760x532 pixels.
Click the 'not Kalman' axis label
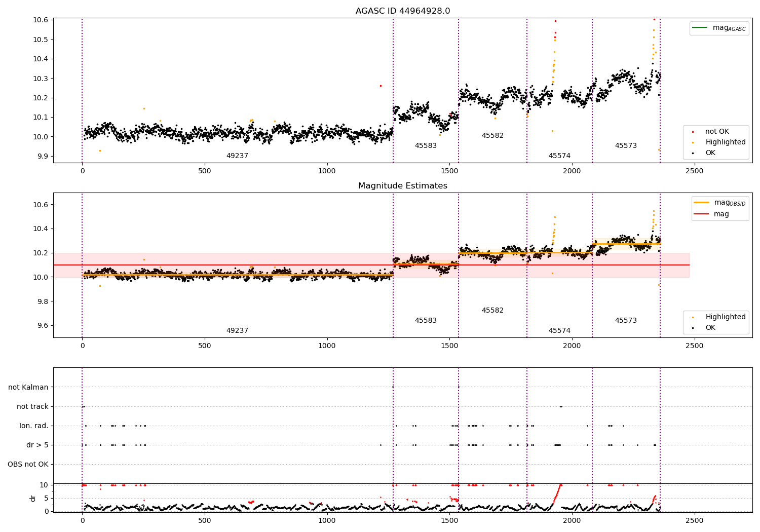coord(28,388)
